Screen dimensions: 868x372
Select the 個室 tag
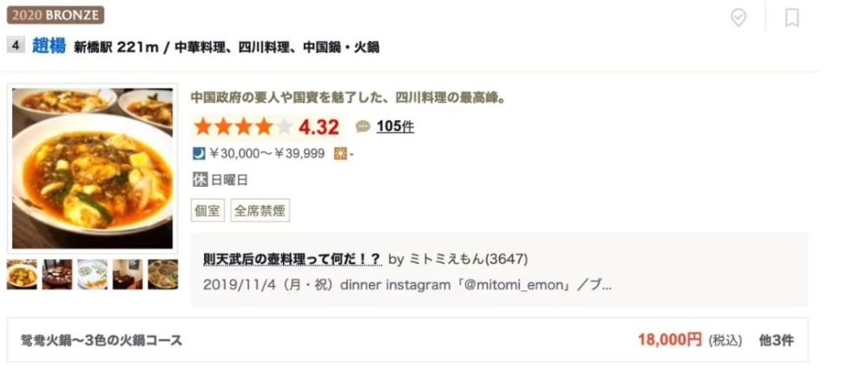[207, 210]
